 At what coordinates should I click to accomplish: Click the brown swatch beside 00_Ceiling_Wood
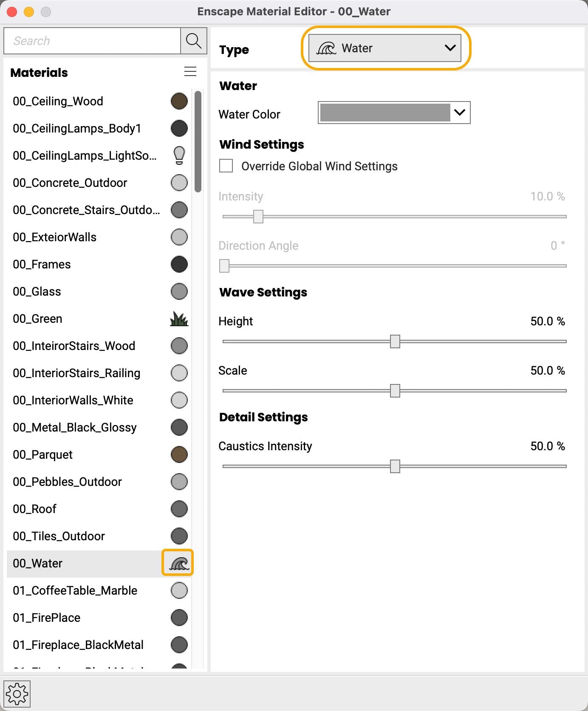pos(179,101)
